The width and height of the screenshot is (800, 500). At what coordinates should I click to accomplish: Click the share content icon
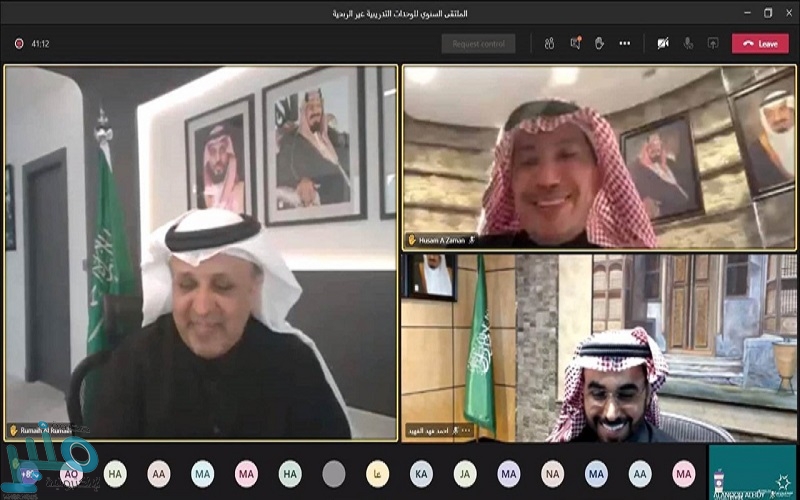pos(713,43)
